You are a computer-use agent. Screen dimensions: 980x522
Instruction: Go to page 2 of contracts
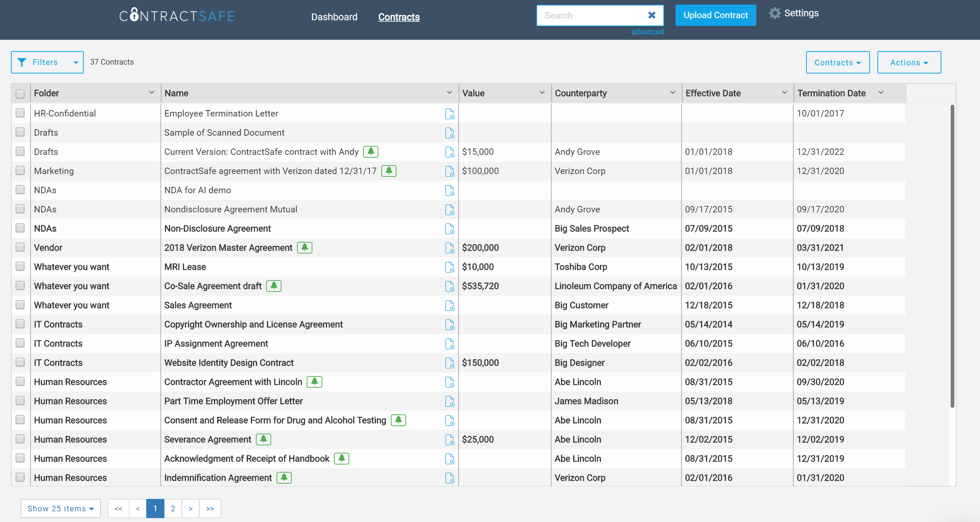pos(173,508)
